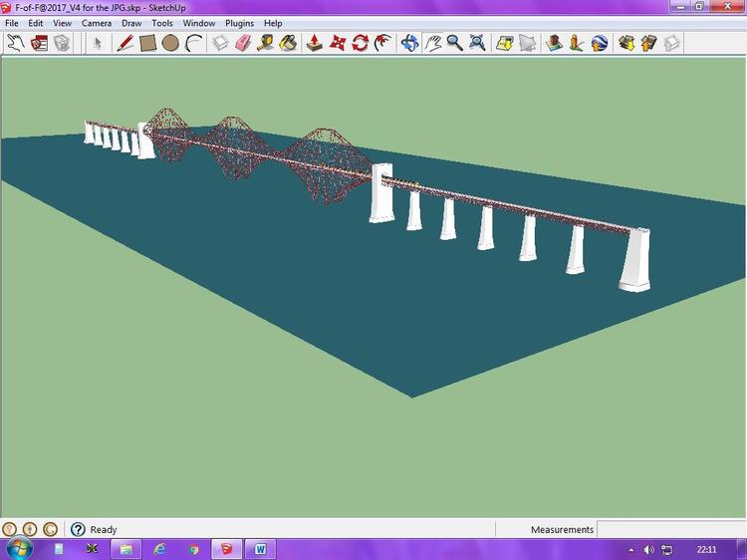Select the Tape Measure tool
This screenshot has height=560, width=747.
(266, 43)
